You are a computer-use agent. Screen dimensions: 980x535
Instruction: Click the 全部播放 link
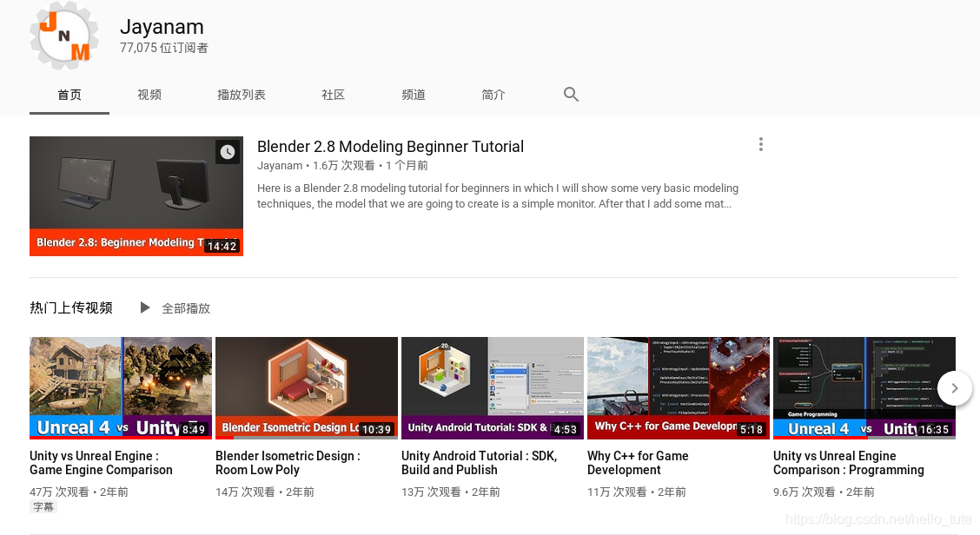pos(186,308)
